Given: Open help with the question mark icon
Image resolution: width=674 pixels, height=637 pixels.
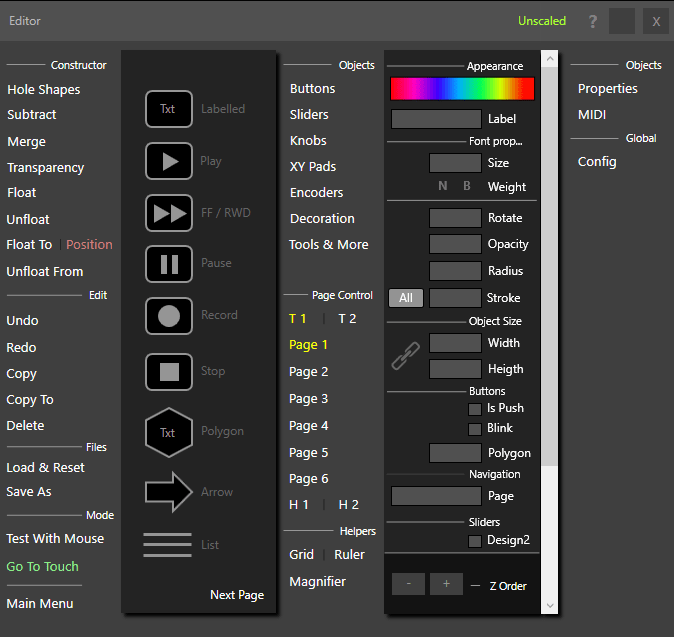Looking at the screenshot, I should click(x=593, y=21).
